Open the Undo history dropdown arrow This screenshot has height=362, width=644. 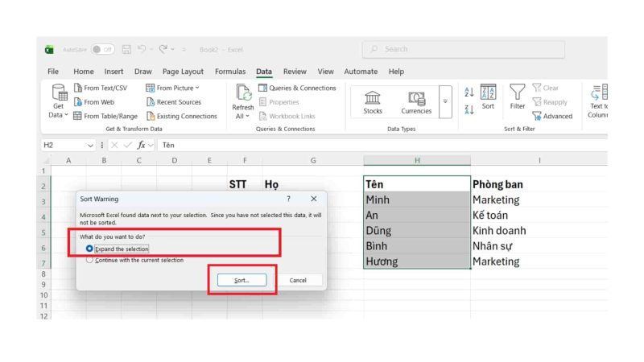pyautogui.click(x=151, y=50)
